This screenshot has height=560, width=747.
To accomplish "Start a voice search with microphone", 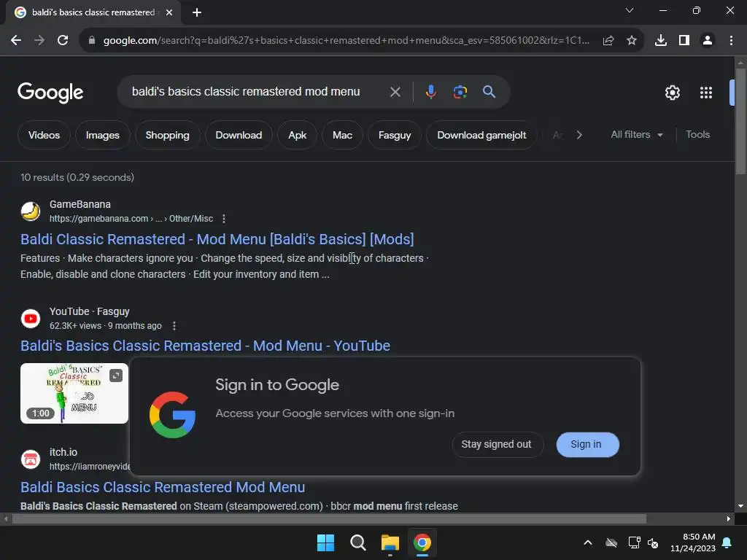I will (430, 92).
